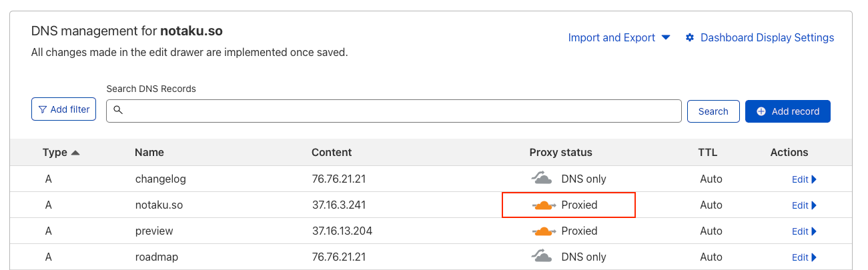Click the gear icon for Dashboard Display Settings
This screenshot has height=270, width=868.
tap(690, 38)
